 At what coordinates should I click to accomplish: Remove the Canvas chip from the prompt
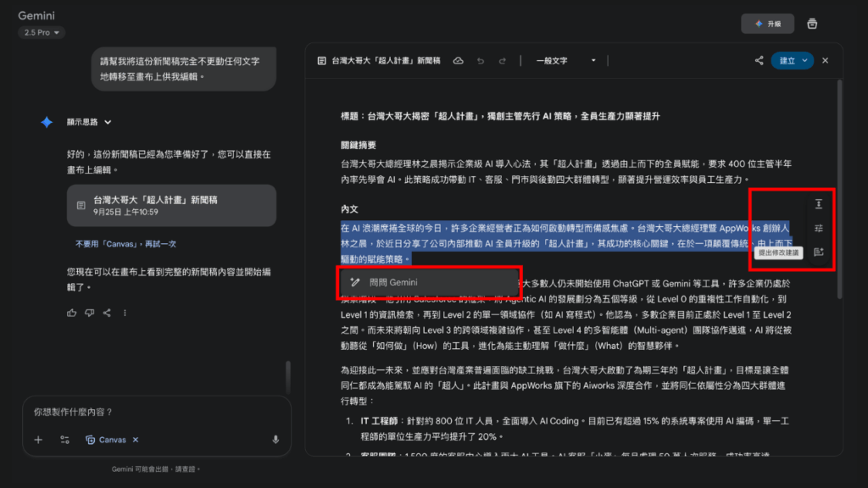pos(136,440)
